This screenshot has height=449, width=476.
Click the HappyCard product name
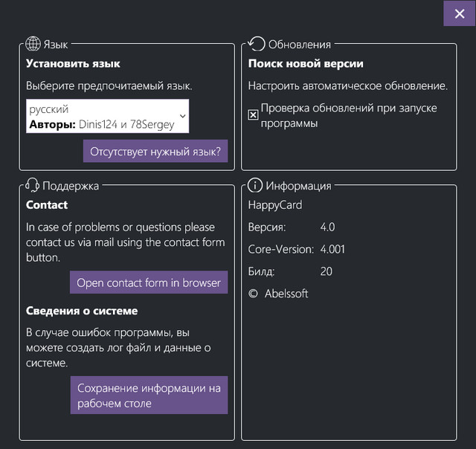pyautogui.click(x=275, y=204)
